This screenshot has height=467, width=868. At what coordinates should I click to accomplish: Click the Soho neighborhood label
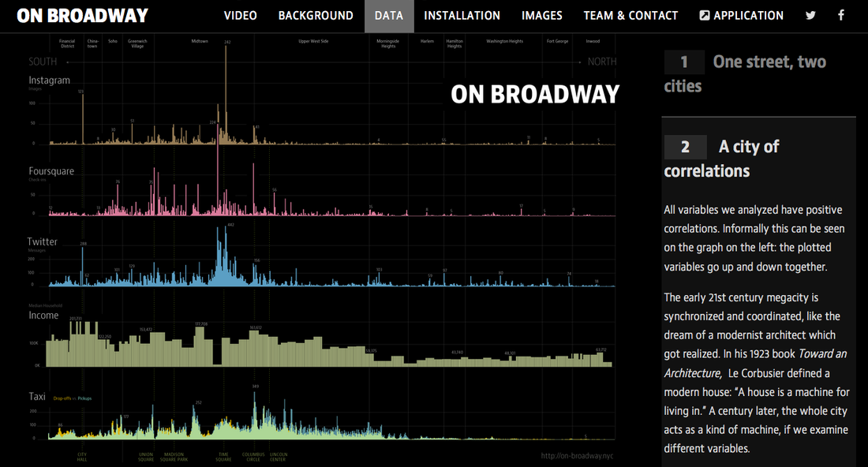112,42
